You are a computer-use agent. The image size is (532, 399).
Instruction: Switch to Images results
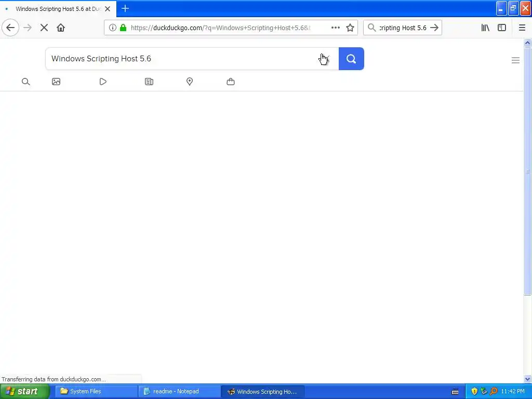click(x=56, y=82)
